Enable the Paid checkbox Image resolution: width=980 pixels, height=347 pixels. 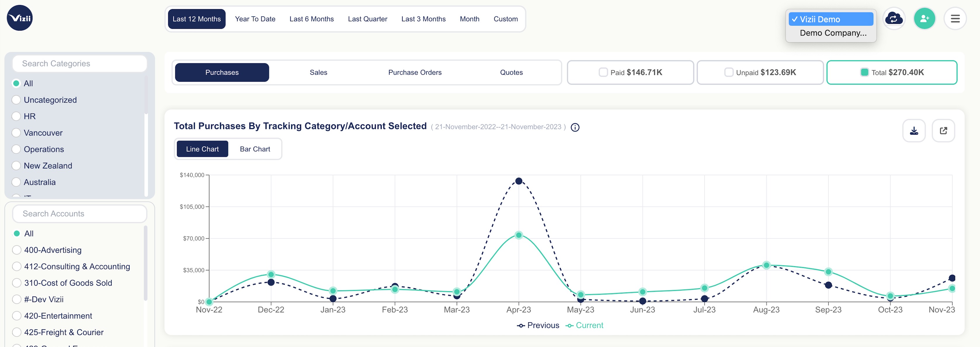point(603,72)
